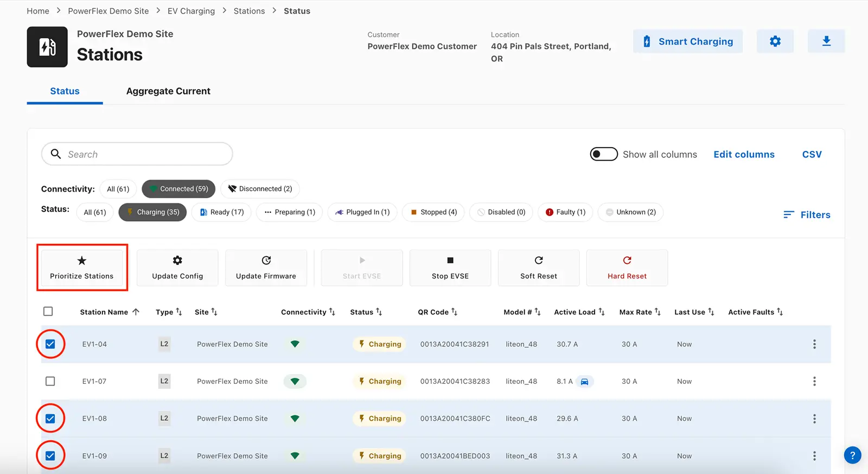Switch to the Aggregate Current tab

[168, 91]
